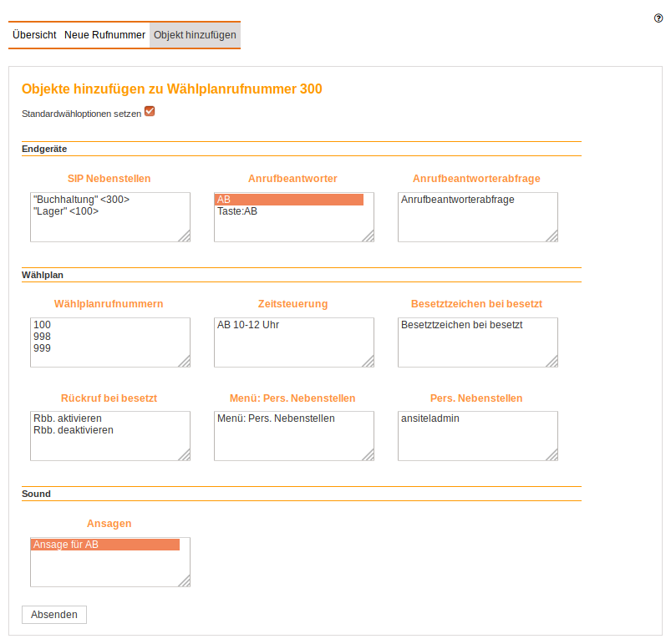Viewport: 671px width, 644px height.
Task: Choose AB 10-12 Uhr in Zeitsteuerung
Action: [x=247, y=325]
